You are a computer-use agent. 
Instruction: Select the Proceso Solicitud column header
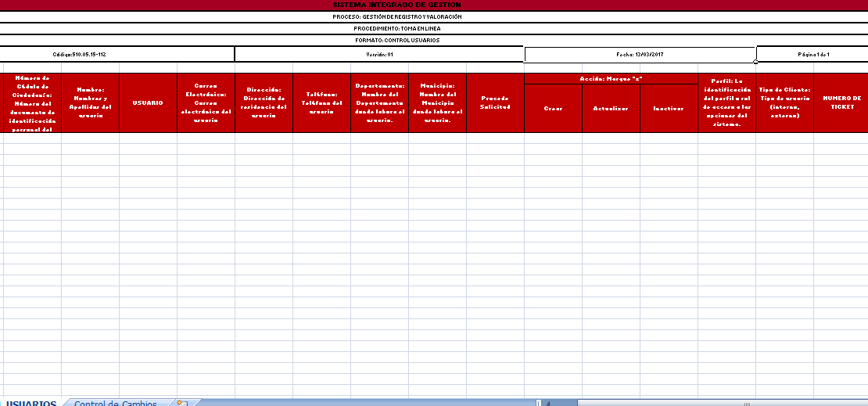pyautogui.click(x=496, y=103)
